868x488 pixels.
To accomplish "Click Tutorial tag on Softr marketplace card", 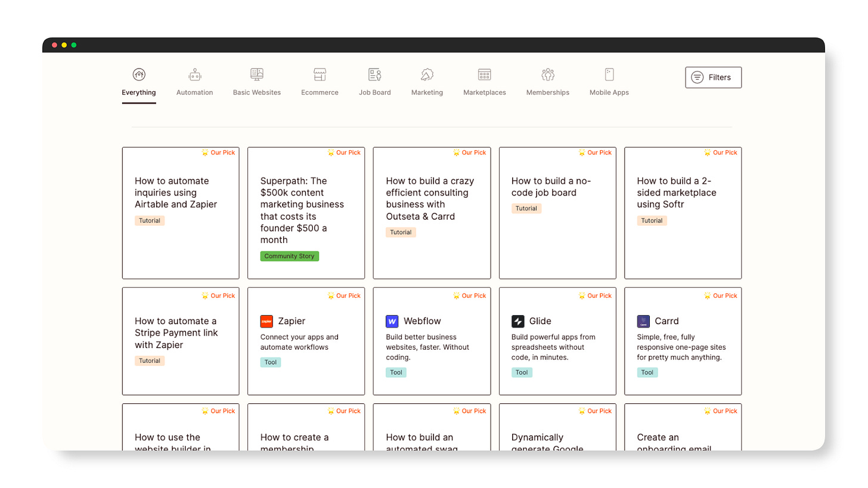I will 652,220.
